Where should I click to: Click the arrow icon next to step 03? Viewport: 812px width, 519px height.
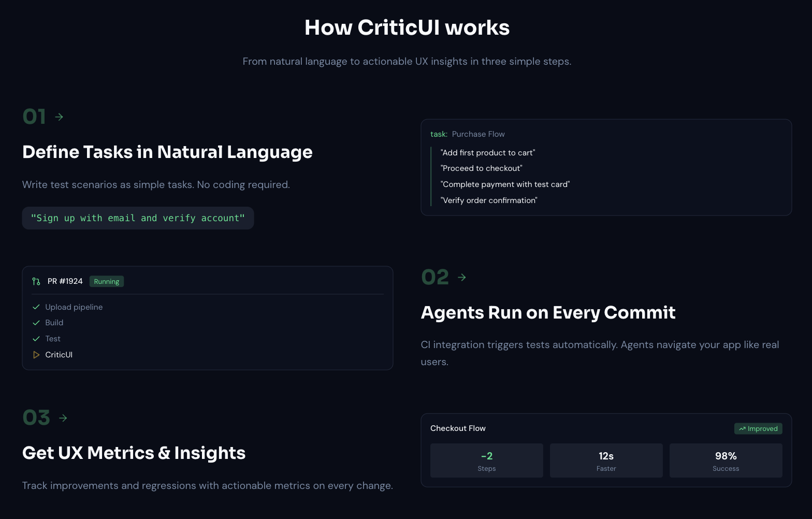[63, 418]
